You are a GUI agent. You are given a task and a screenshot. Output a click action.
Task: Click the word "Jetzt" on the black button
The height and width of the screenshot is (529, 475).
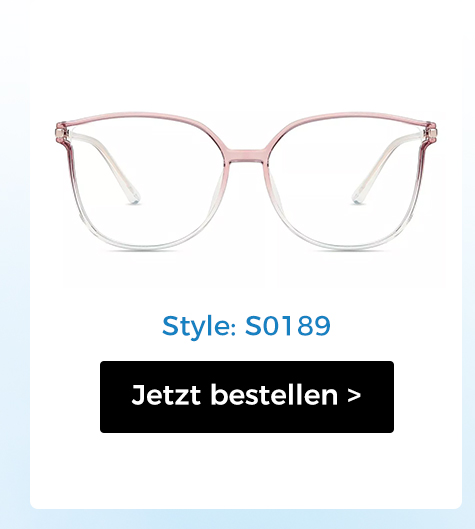click(166, 395)
